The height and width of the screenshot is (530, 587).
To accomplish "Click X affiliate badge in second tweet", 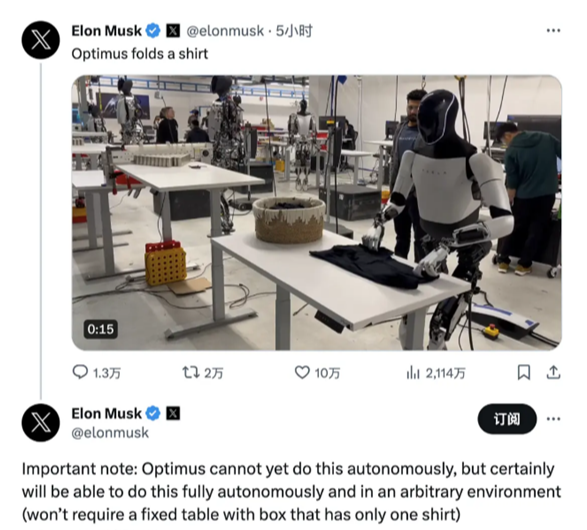I will coord(173,414).
